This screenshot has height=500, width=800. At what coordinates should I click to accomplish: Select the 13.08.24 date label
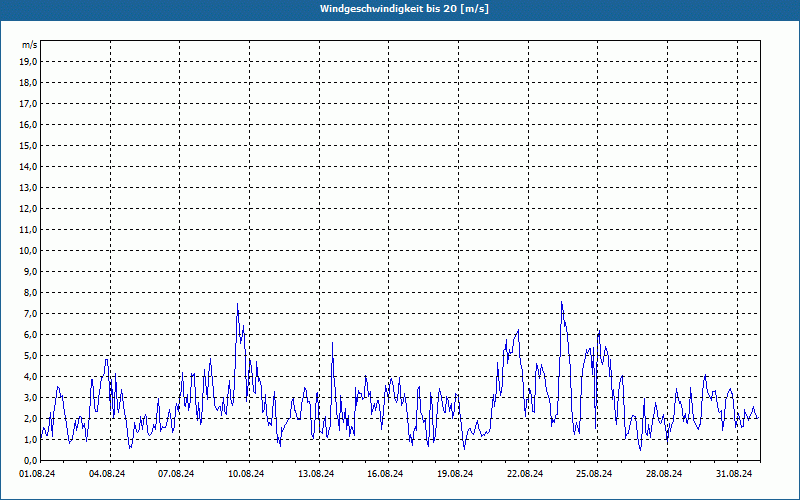pos(316,474)
